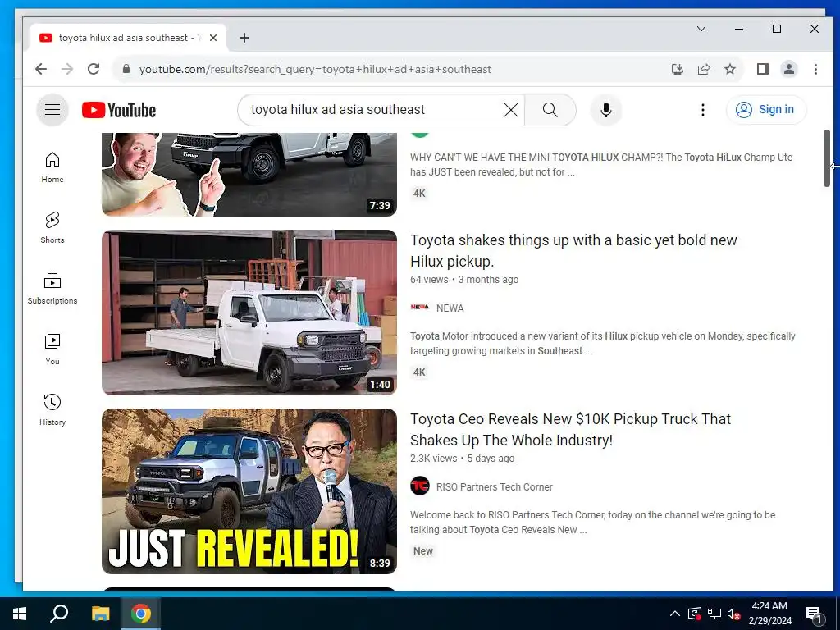
Task: Open the notification center icon
Action: coord(814,614)
